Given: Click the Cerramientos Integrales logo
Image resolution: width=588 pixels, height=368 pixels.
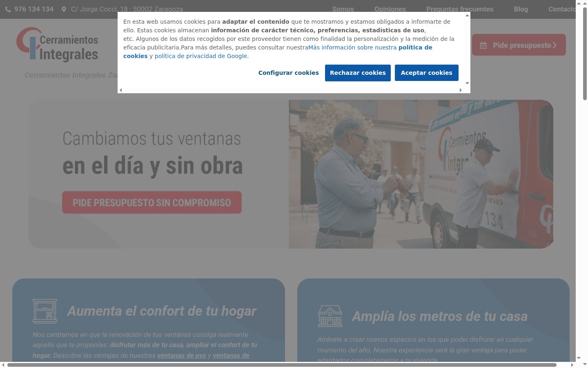Looking at the screenshot, I should click(58, 45).
